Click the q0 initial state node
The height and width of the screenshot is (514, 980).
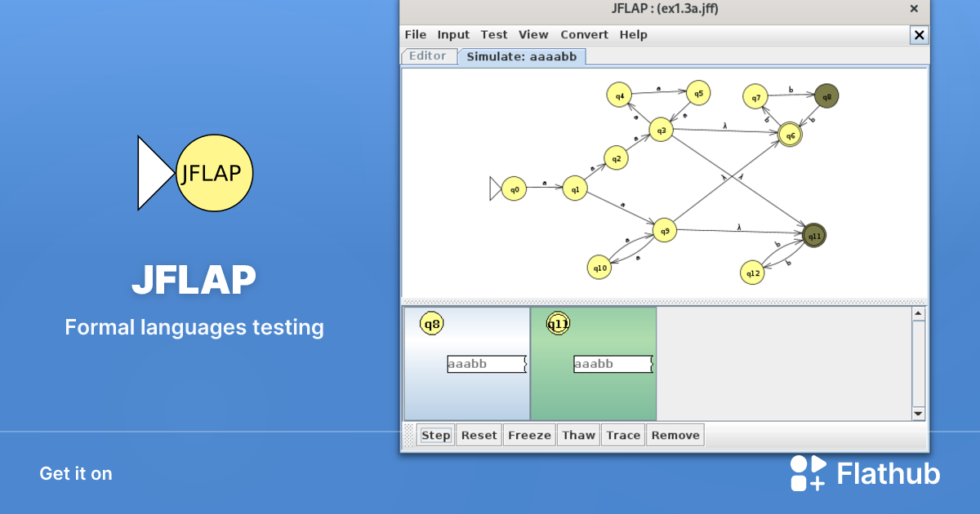(514, 188)
